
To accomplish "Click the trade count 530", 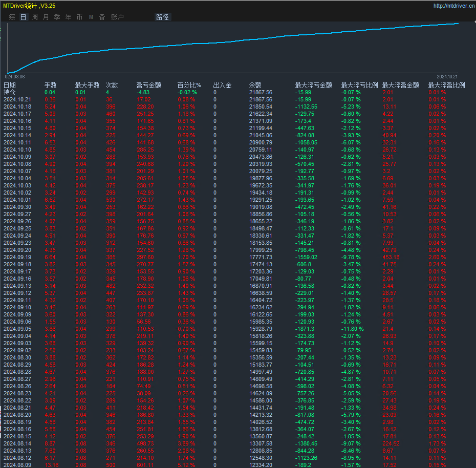I will click(111, 200).
